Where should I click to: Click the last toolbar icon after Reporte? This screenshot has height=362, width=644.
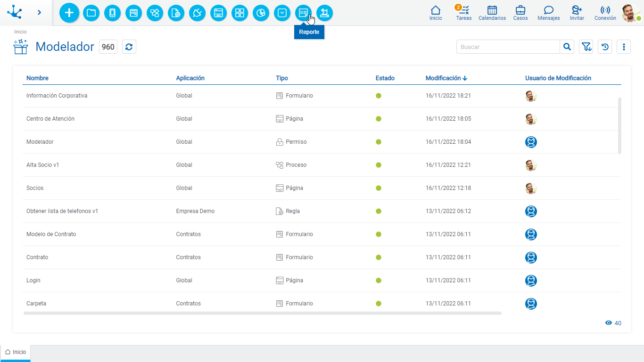click(x=324, y=13)
